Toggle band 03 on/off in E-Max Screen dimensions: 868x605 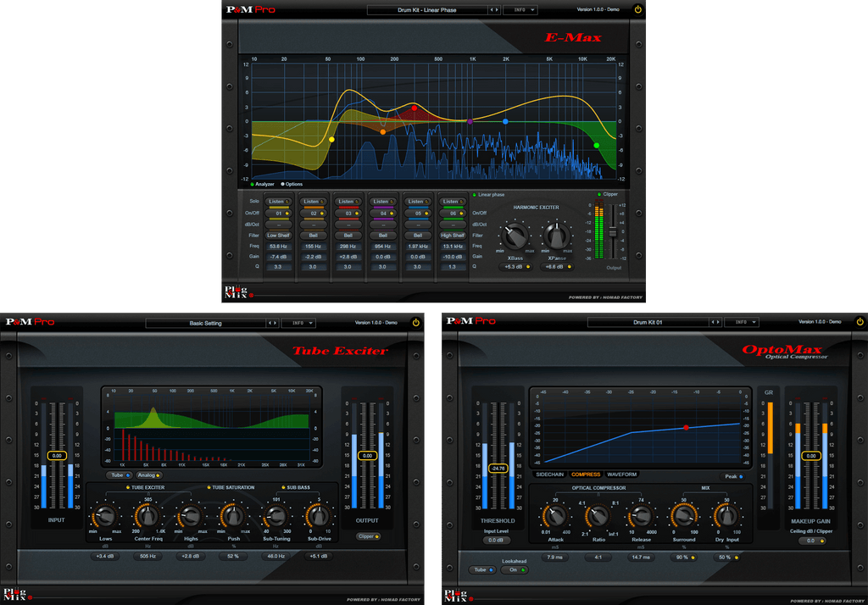tap(348, 214)
